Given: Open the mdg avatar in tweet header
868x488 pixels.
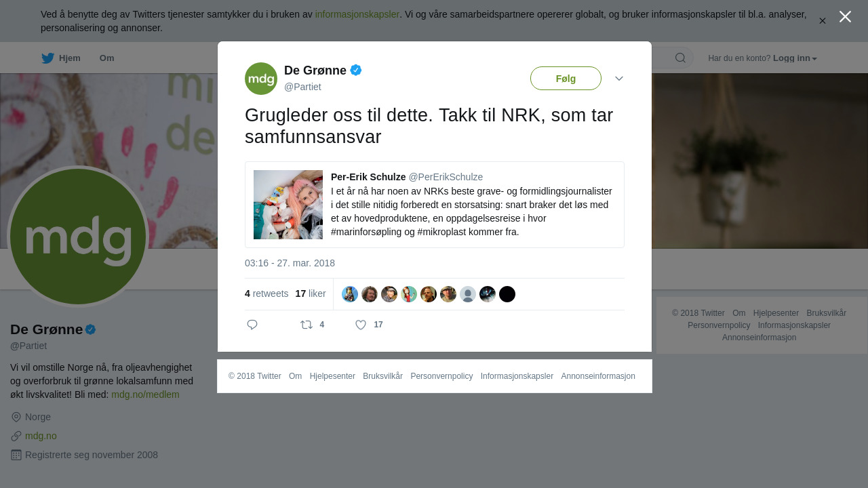Looking at the screenshot, I should 261,79.
